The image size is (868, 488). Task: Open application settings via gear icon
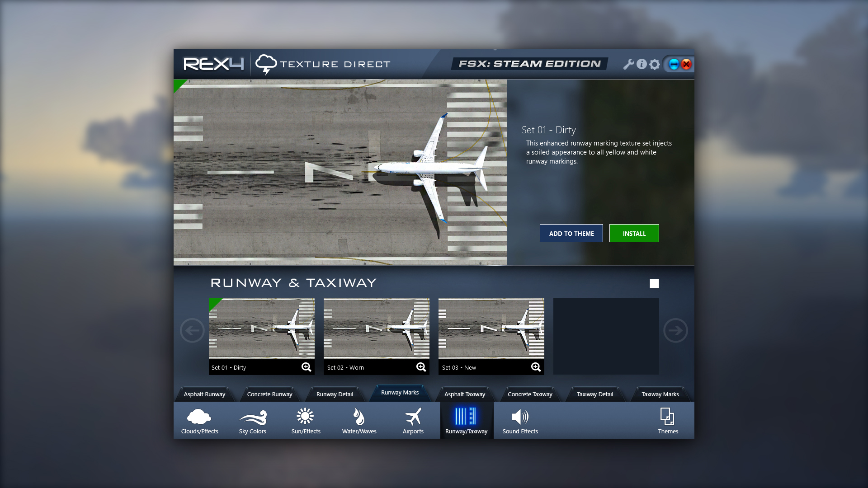[654, 64]
